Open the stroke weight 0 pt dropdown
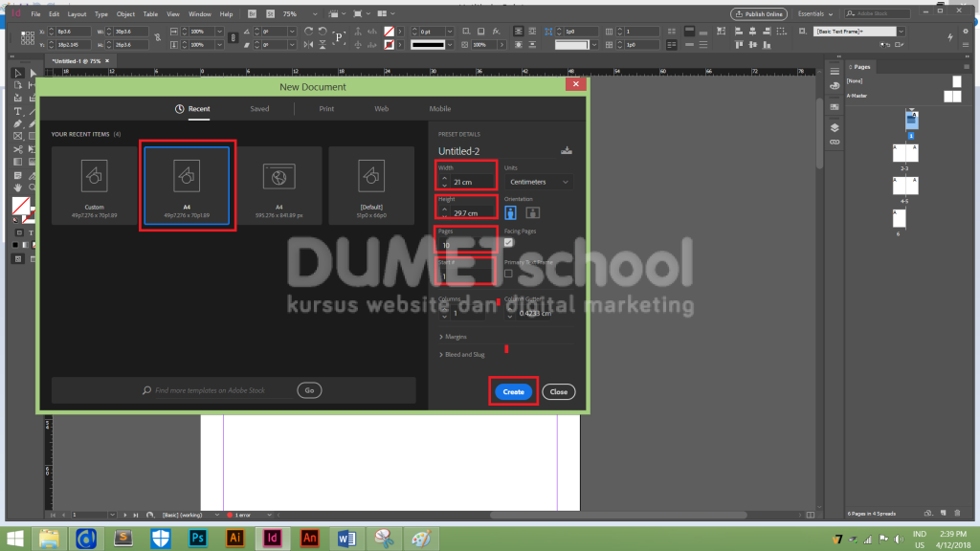 pos(450,32)
